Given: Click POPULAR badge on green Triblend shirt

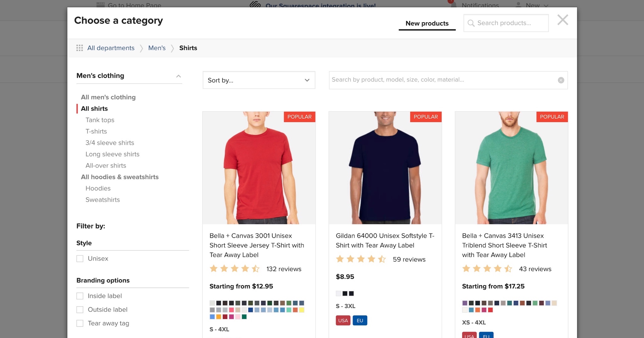Looking at the screenshot, I should tap(552, 117).
